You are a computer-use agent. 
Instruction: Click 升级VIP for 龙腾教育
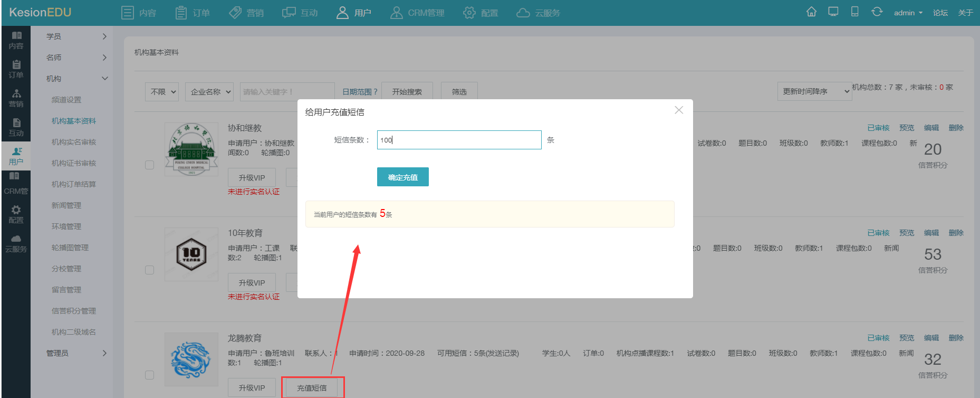(x=252, y=388)
